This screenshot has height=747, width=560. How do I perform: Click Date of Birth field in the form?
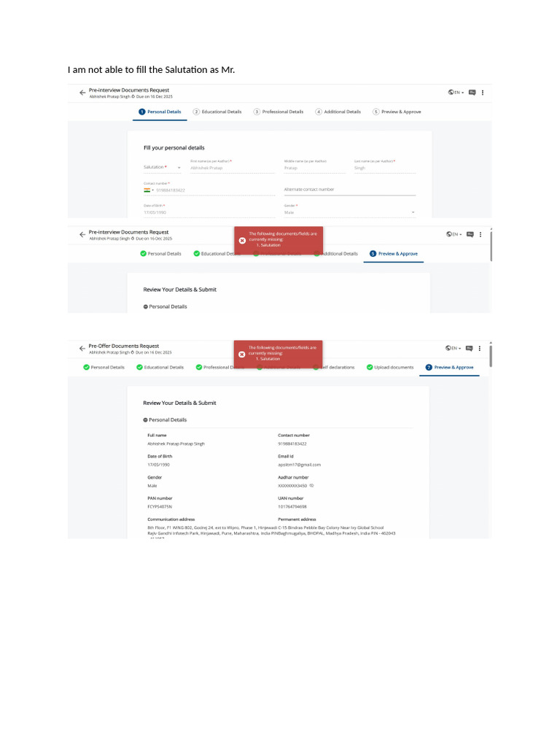tap(209, 212)
